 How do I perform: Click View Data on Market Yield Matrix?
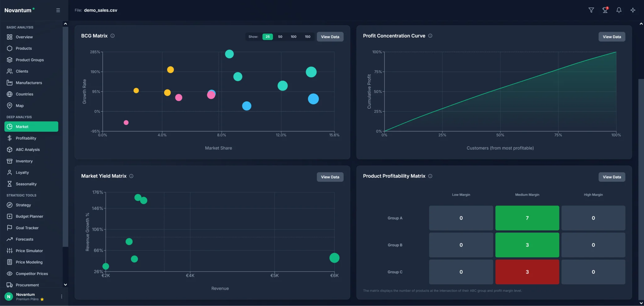coord(330,177)
